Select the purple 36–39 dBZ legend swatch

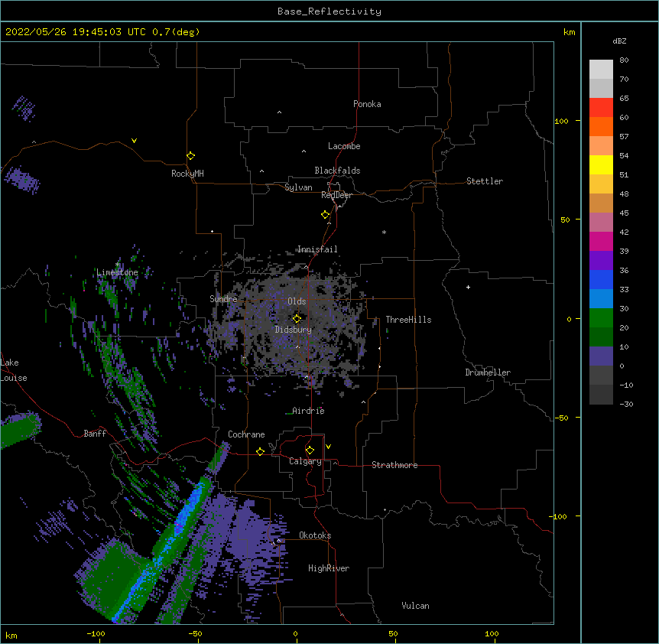(601, 260)
